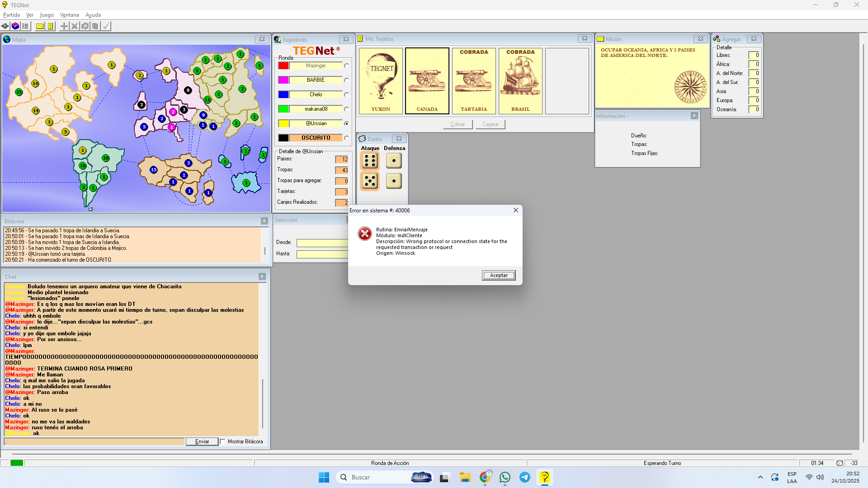
Task: Click the red error icon in dialog
Action: (x=364, y=234)
